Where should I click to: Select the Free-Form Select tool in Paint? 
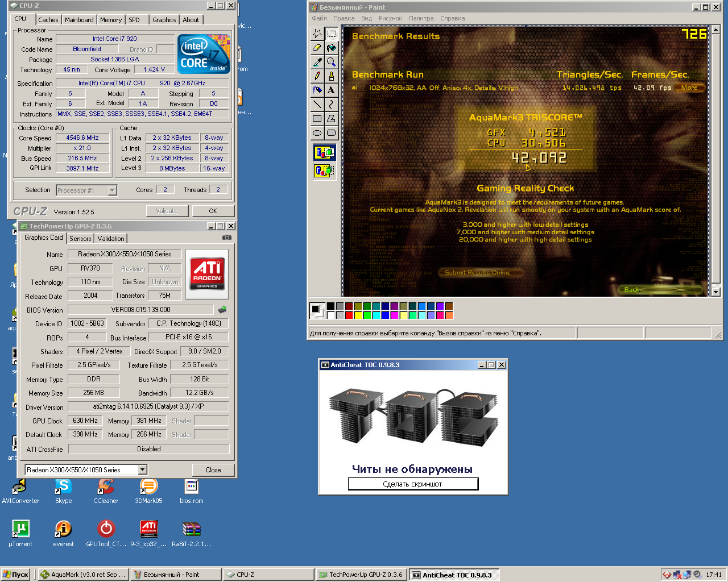pyautogui.click(x=317, y=34)
